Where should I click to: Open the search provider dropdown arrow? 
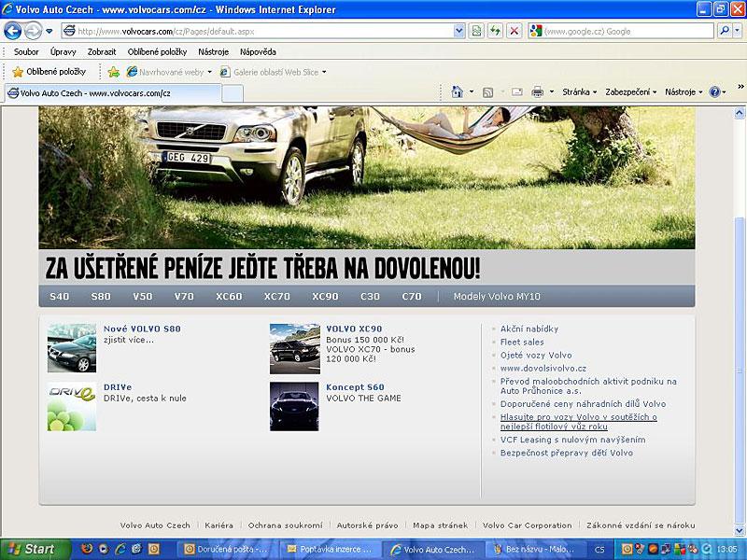tap(737, 32)
